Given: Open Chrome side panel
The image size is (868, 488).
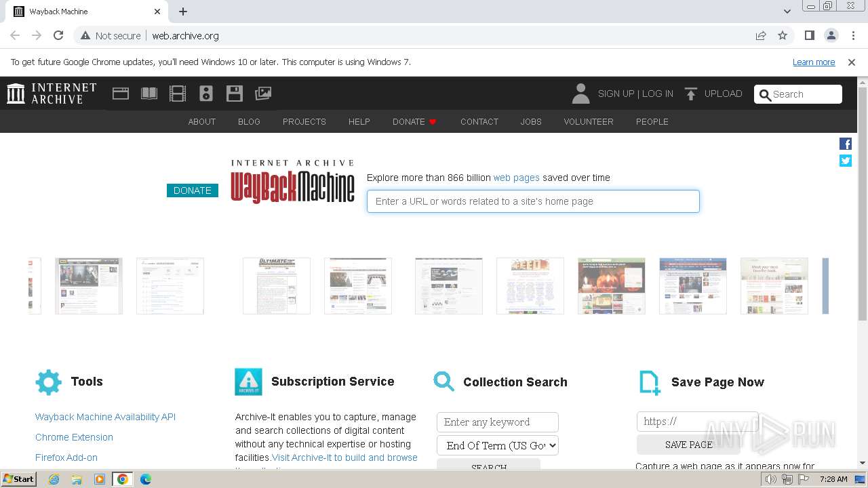Looking at the screenshot, I should tap(810, 35).
